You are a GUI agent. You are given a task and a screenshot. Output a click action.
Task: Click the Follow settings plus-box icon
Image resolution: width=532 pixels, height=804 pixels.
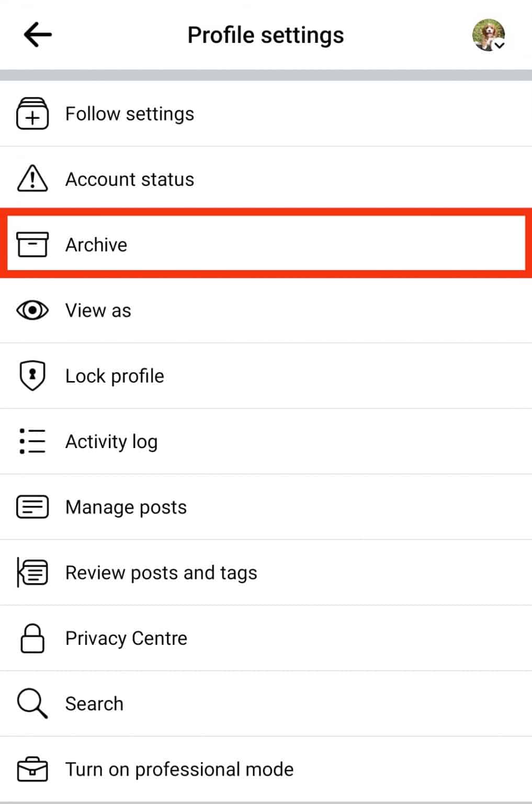32,114
